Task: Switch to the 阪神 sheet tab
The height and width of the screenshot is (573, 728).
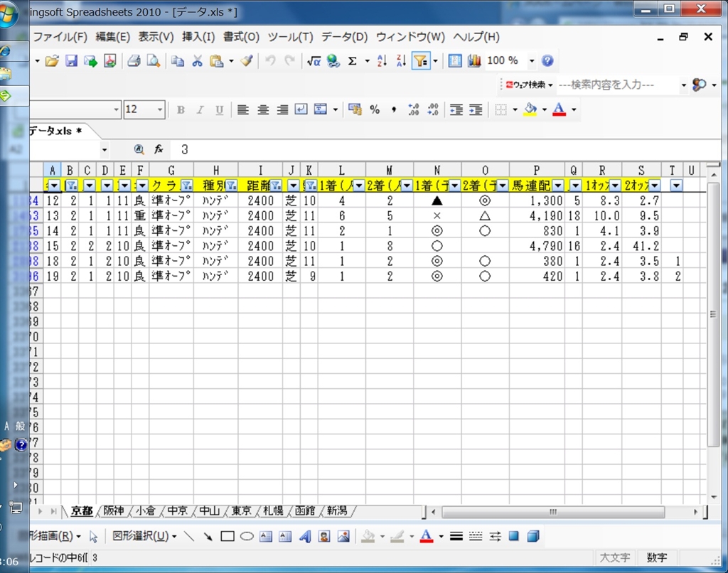Action: pyautogui.click(x=114, y=511)
